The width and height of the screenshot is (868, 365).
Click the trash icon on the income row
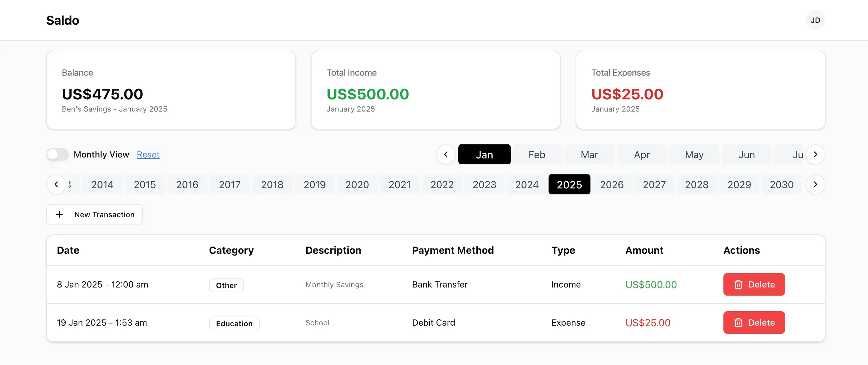738,284
